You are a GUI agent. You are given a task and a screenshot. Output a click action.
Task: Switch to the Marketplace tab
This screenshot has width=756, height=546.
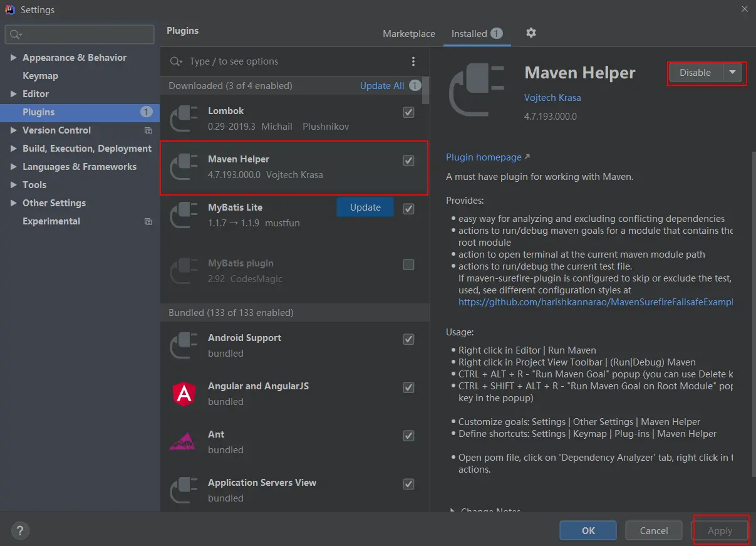point(409,34)
